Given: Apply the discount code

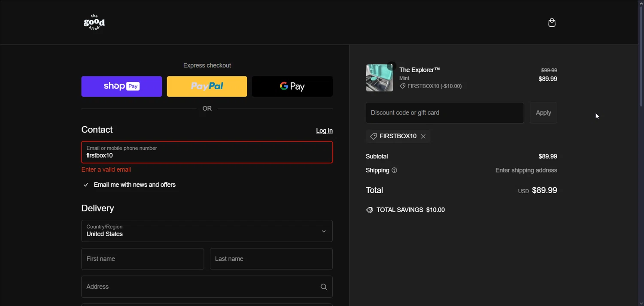Looking at the screenshot, I should point(543,113).
